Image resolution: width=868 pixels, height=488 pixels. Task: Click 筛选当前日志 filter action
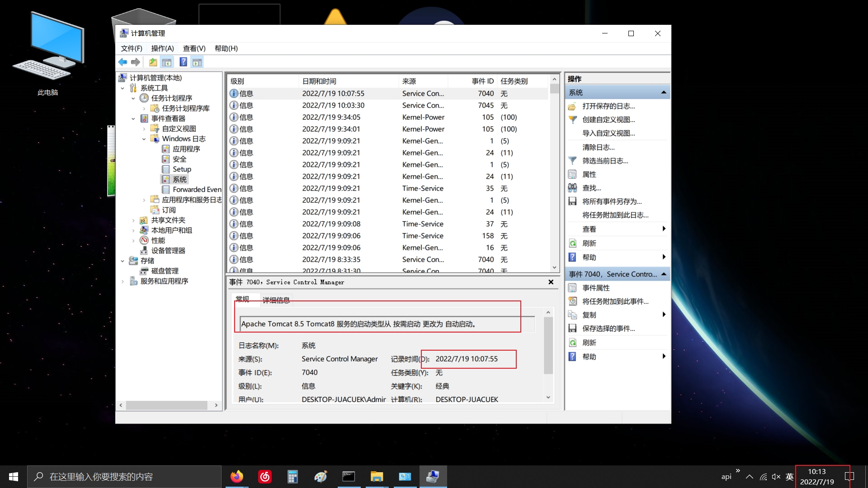point(605,161)
